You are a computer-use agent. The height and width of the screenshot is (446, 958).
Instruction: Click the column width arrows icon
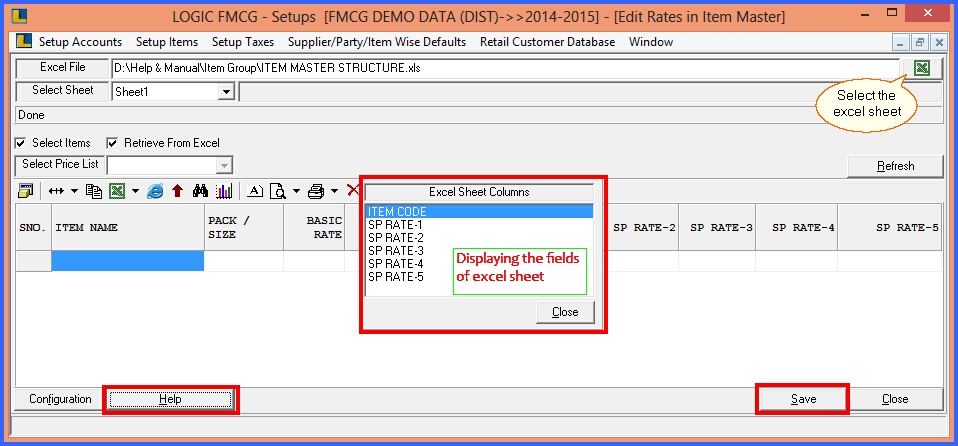(56, 191)
